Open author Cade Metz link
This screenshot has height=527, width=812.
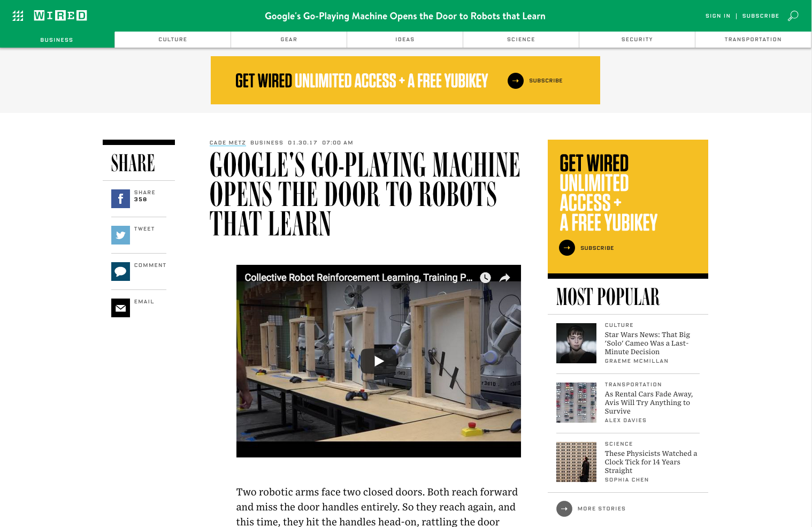(x=227, y=143)
